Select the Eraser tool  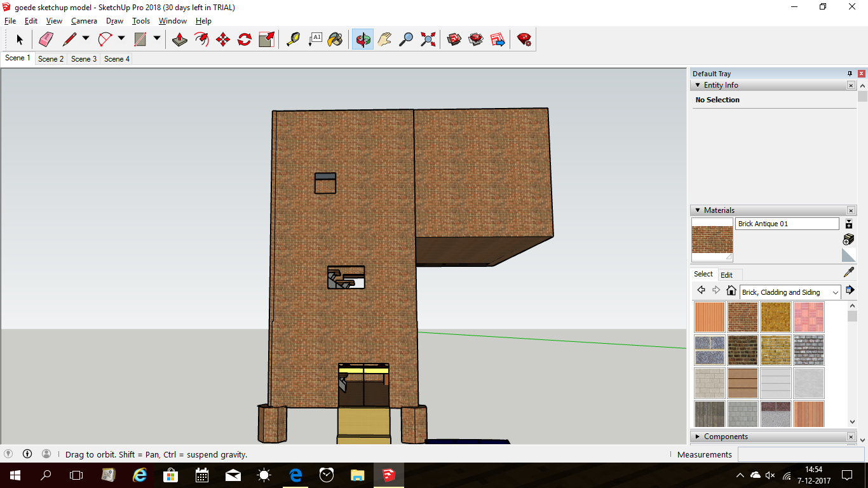coord(46,39)
